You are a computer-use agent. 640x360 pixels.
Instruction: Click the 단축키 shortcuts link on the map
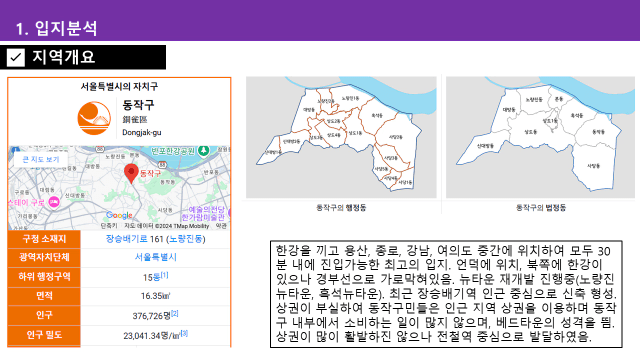click(x=109, y=226)
